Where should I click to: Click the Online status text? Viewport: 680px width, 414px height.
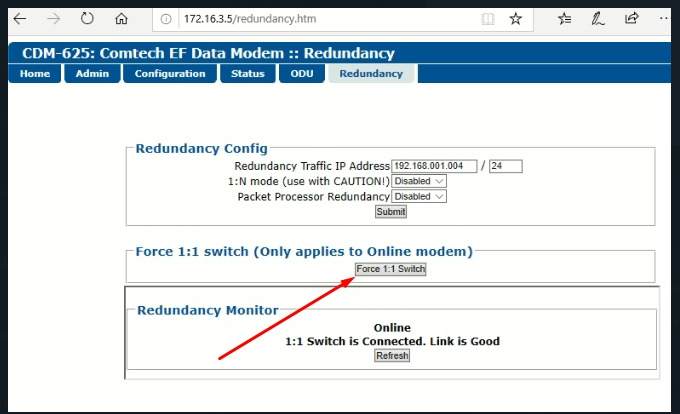(392, 328)
